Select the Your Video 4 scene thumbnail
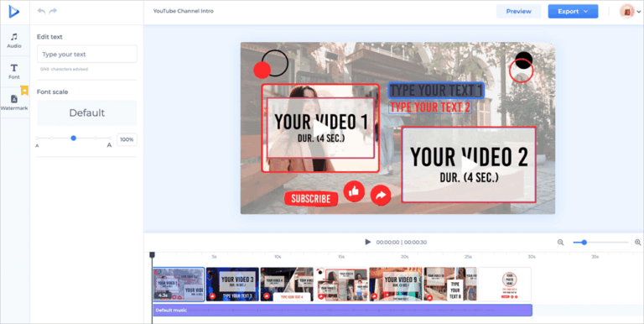 click(x=287, y=284)
